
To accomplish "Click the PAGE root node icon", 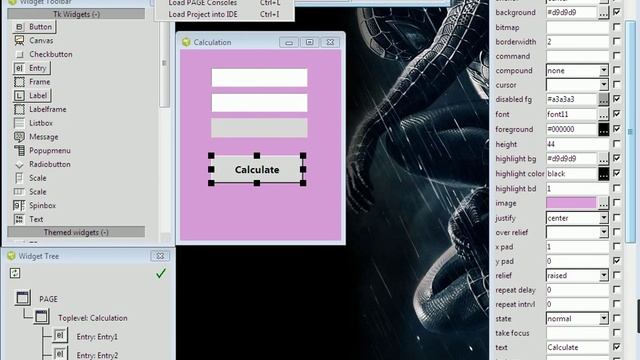I will pyautogui.click(x=22, y=298).
